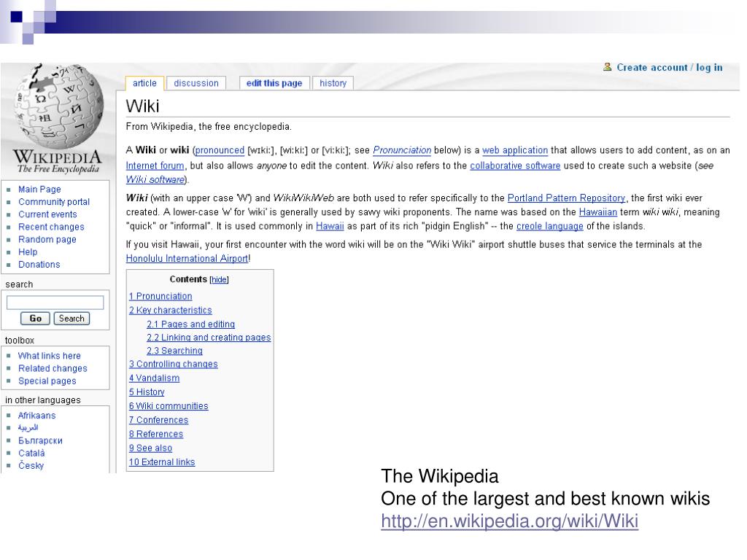Open the article tab
This screenshot has width=747, height=560.
coord(144,83)
